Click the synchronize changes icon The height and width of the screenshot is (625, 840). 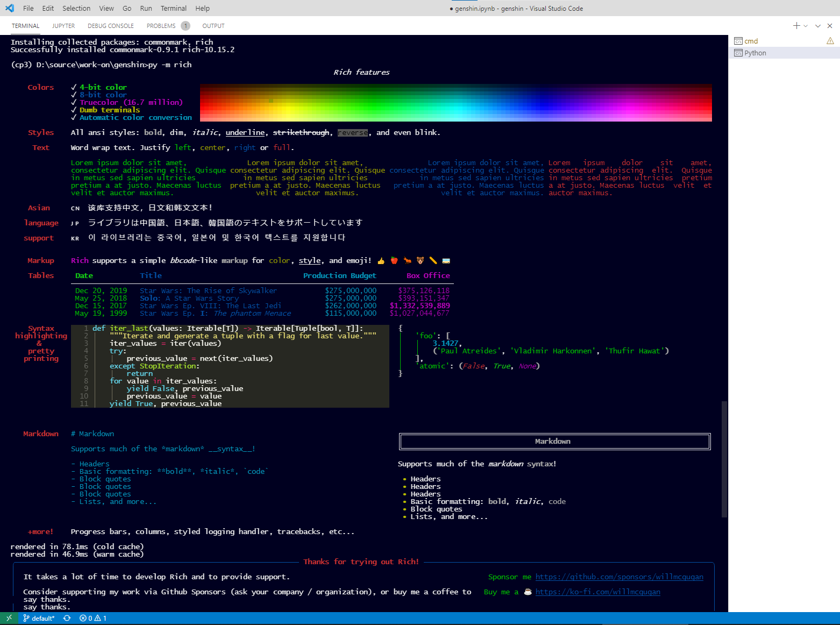click(67, 618)
